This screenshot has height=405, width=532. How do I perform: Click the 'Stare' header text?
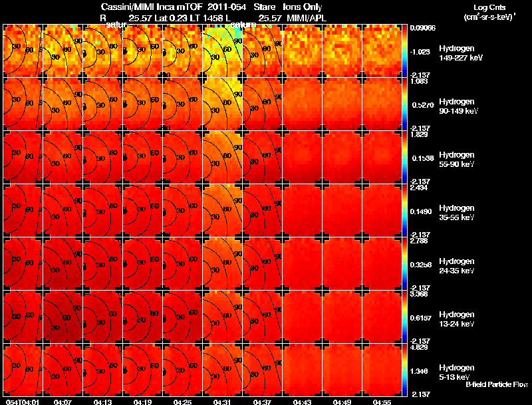click(264, 7)
